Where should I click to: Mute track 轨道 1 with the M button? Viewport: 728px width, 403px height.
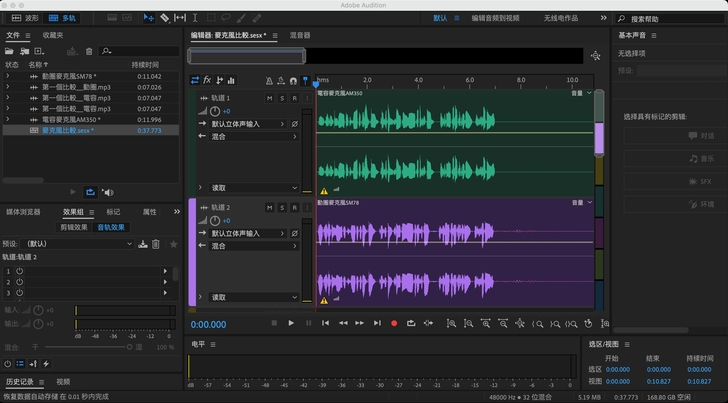tap(270, 98)
